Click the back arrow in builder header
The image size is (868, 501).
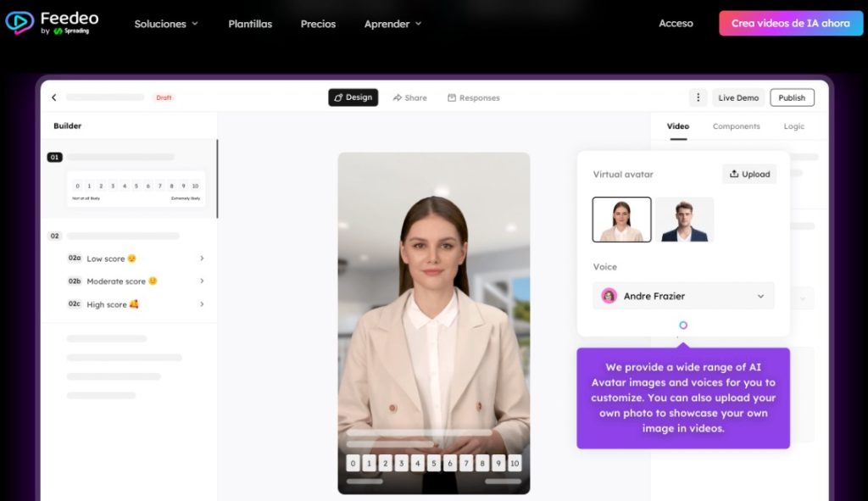point(54,97)
